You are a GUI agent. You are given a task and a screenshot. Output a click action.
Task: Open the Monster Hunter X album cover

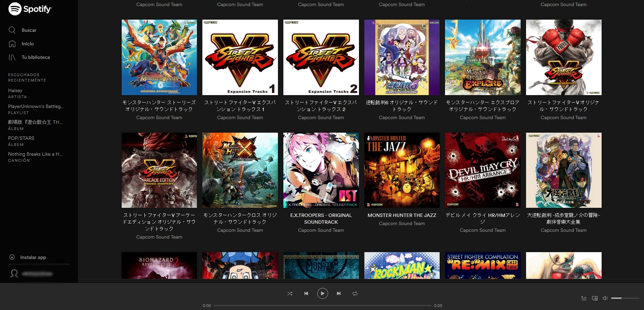pyautogui.click(x=240, y=170)
